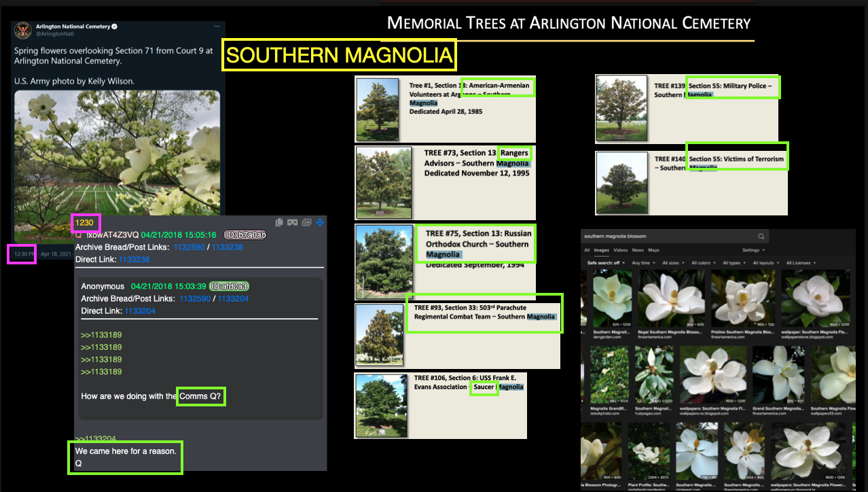The width and height of the screenshot is (868, 492).
Task: Click the Arlington National Cemetery profile avatar
Action: 22,30
